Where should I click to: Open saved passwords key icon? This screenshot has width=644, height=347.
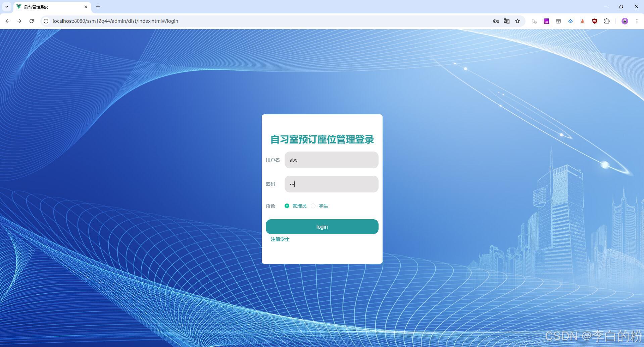click(x=496, y=21)
